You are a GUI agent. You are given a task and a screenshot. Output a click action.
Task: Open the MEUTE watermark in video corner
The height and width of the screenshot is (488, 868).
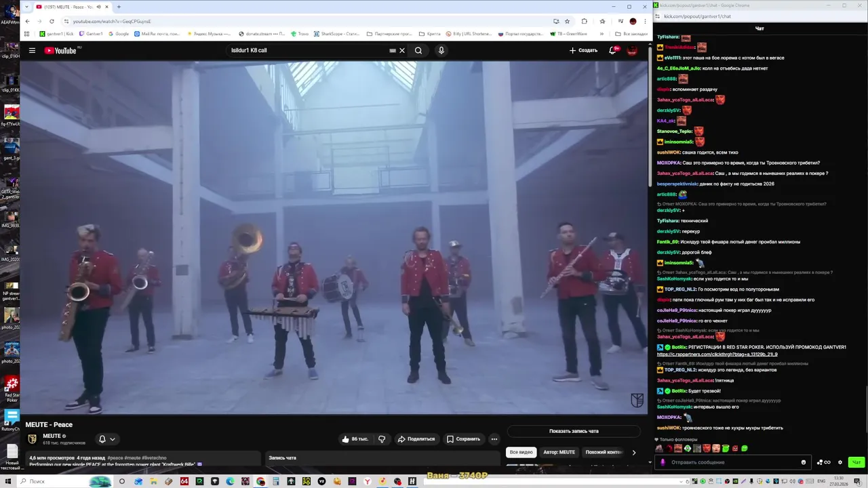pos(637,400)
